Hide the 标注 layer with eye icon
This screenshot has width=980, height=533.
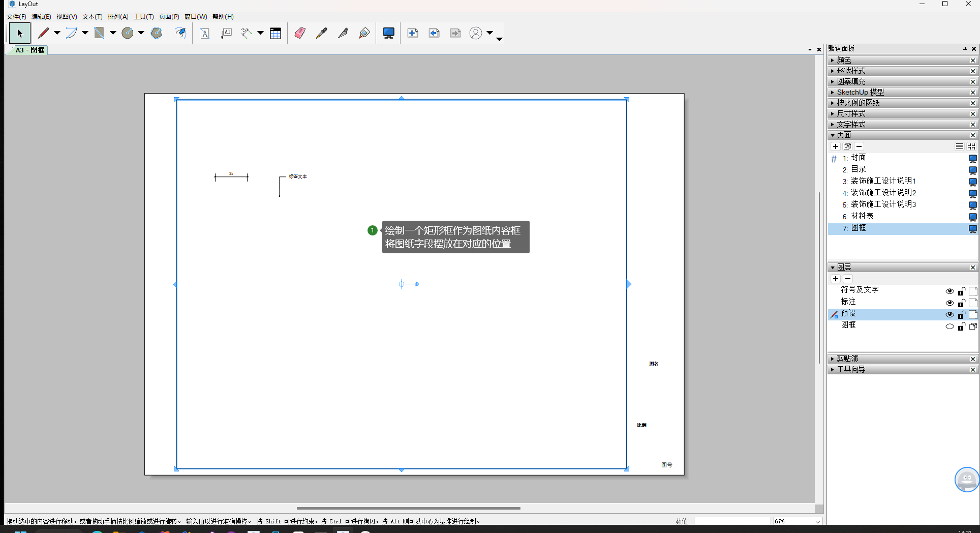click(x=949, y=303)
